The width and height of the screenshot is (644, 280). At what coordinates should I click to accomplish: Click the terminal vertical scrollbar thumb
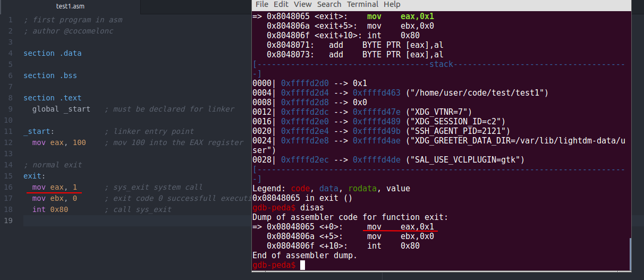click(631, 255)
